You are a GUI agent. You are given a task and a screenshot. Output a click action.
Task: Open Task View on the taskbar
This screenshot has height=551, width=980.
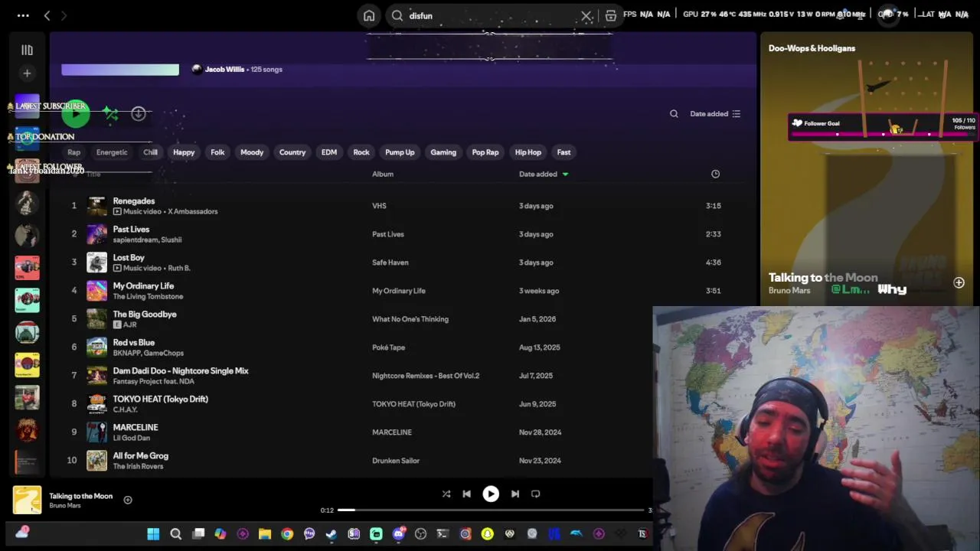tap(198, 533)
